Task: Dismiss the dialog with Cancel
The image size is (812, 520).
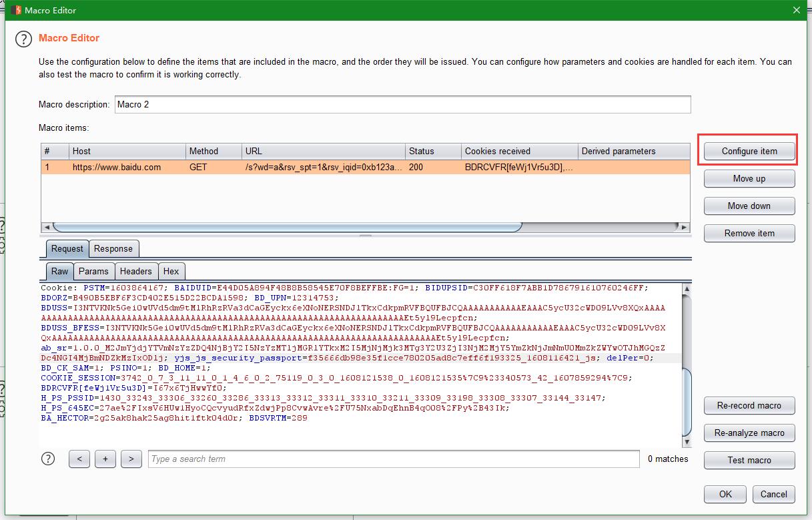Action: coord(773,495)
